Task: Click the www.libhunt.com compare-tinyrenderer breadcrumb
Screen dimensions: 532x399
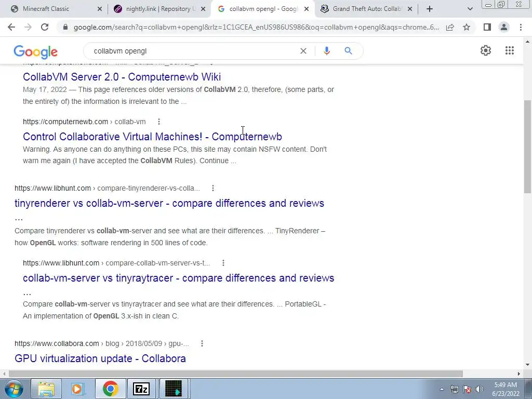Action: pos(107,188)
